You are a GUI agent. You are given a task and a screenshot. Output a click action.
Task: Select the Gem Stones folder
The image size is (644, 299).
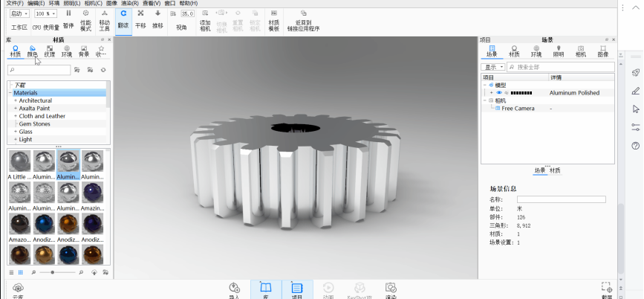pyautogui.click(x=34, y=124)
